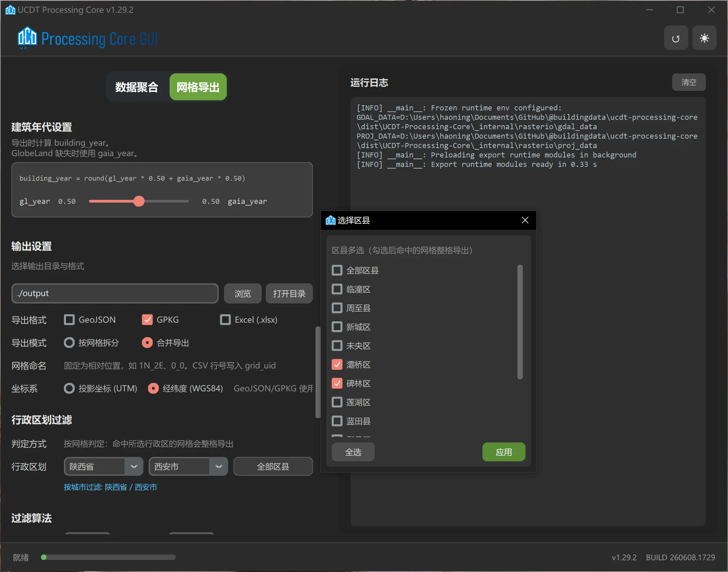Check the 临潼区 district checkbox
Screen dimensions: 728x572
pyautogui.click(x=337, y=289)
